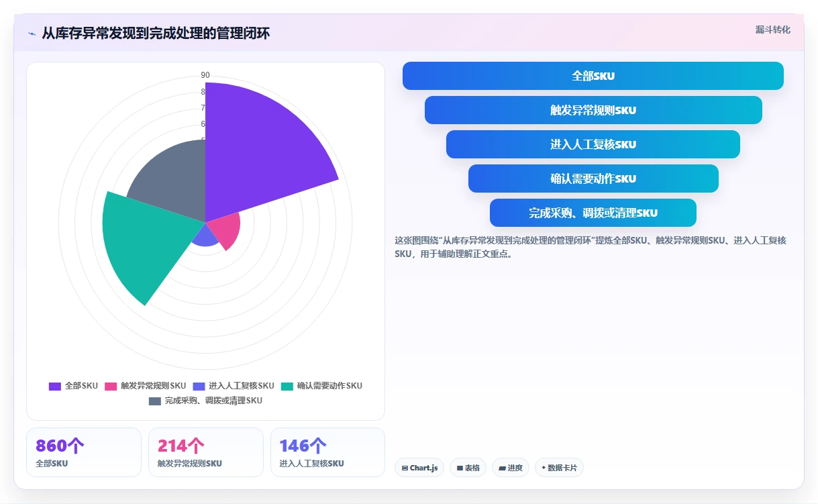Toggle the teal 确认需要动作SKU legend swatch

(287, 386)
